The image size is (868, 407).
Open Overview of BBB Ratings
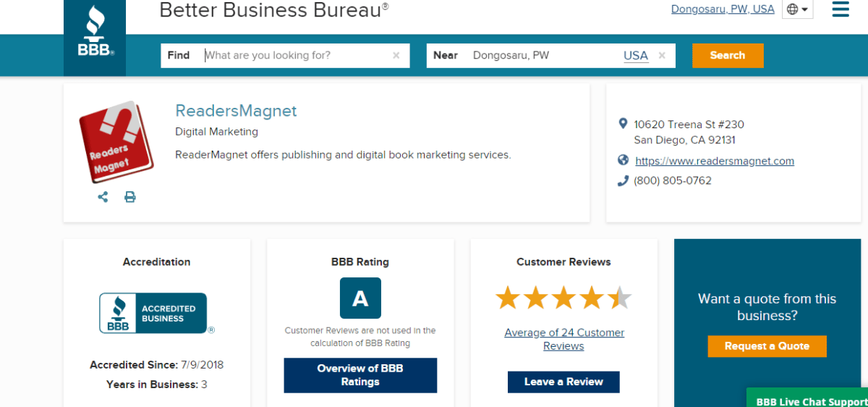[360, 375]
